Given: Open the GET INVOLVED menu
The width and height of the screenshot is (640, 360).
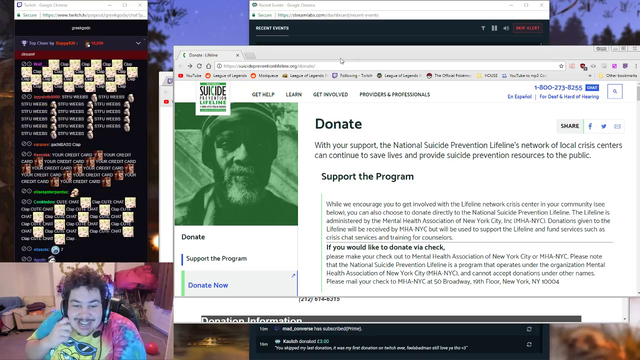Looking at the screenshot, I should click(x=331, y=94).
